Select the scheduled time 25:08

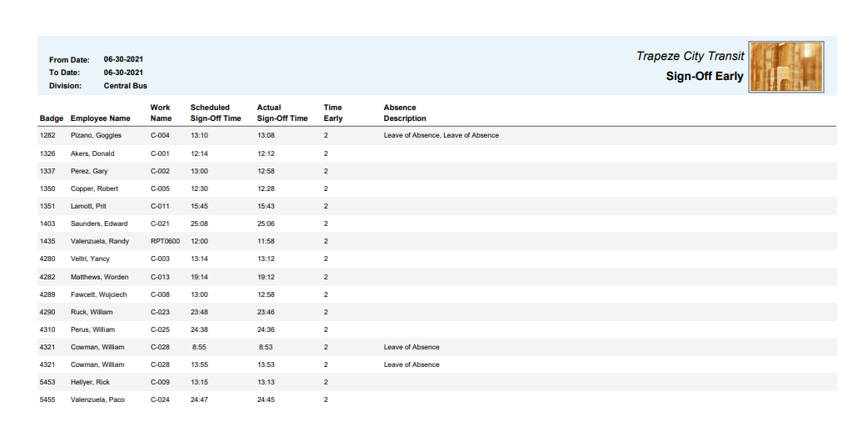[199, 224]
